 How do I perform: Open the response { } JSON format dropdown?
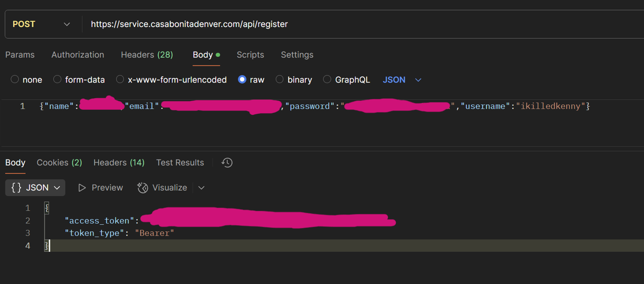tap(35, 187)
